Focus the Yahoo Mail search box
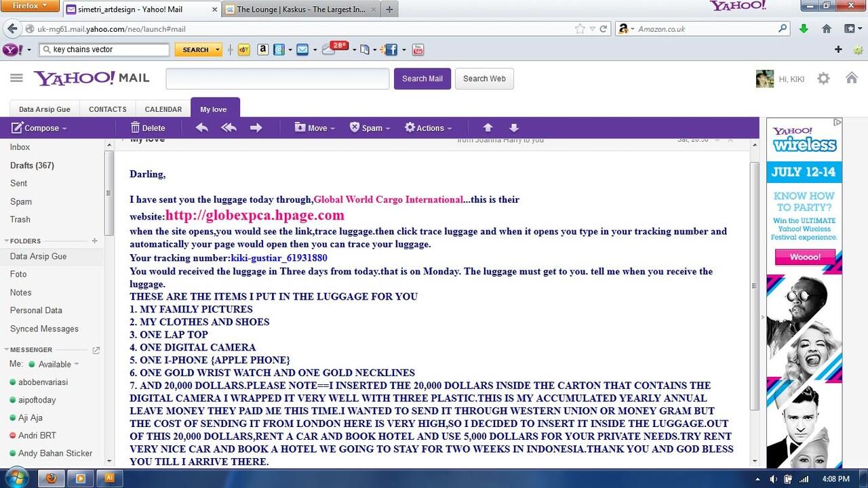The width and height of the screenshot is (868, 488). point(277,79)
